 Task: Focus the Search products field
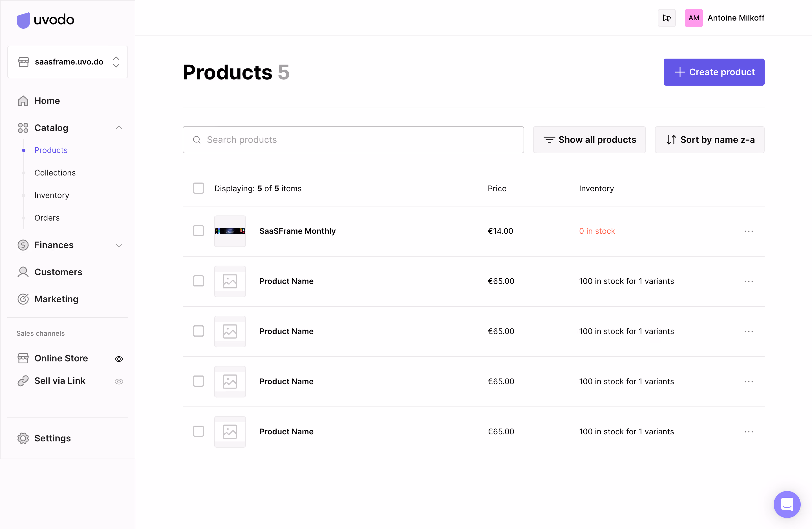(x=353, y=140)
